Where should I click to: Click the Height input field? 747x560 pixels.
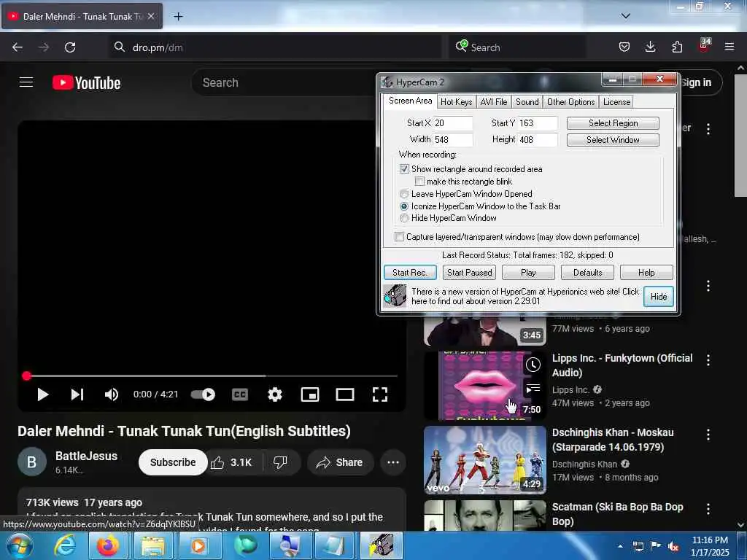[x=538, y=139]
